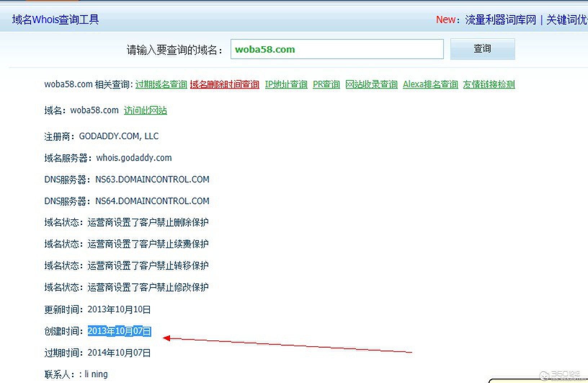588x383 pixels.
Task: Click the DNS server NS63.DOMAINCONTROL.COM
Action: (x=152, y=179)
